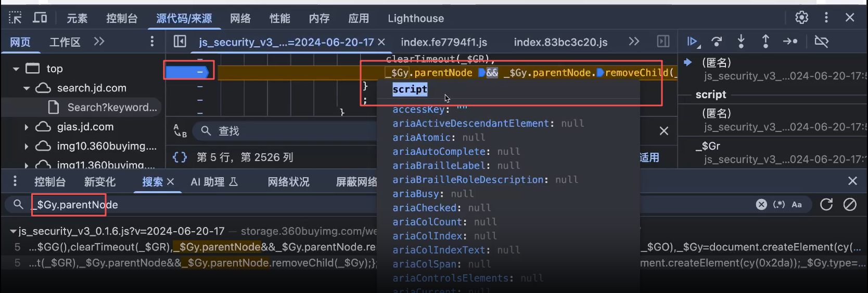Toggle the navigator sidebar icon
Screen dimensions: 868x293
[x=180, y=42]
